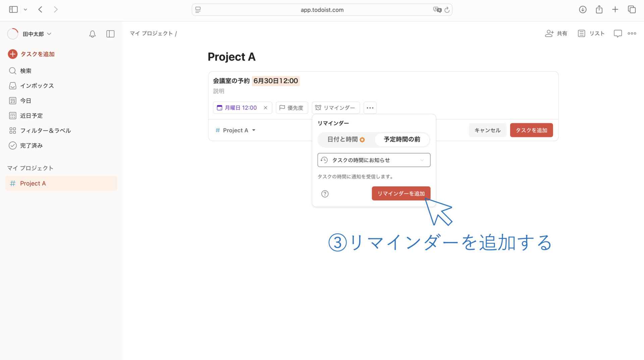The width and height of the screenshot is (644, 360).
Task: Cancel the task with キャンセル
Action: pos(487,130)
